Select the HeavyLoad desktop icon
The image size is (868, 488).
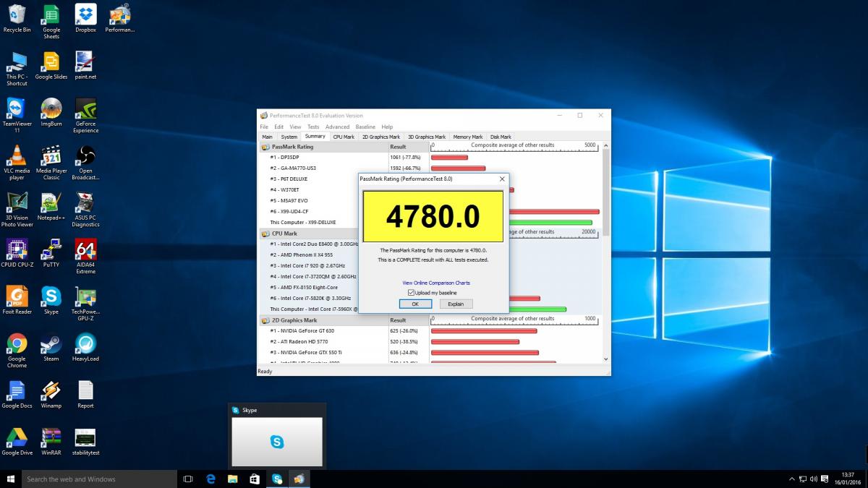click(x=85, y=348)
